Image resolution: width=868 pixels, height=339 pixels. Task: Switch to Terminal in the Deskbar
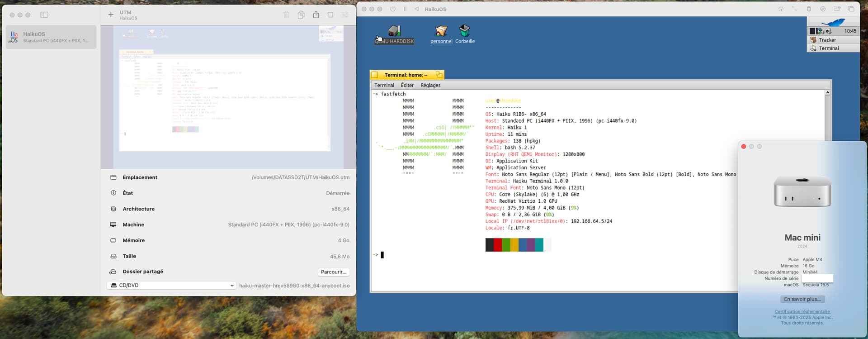[833, 48]
